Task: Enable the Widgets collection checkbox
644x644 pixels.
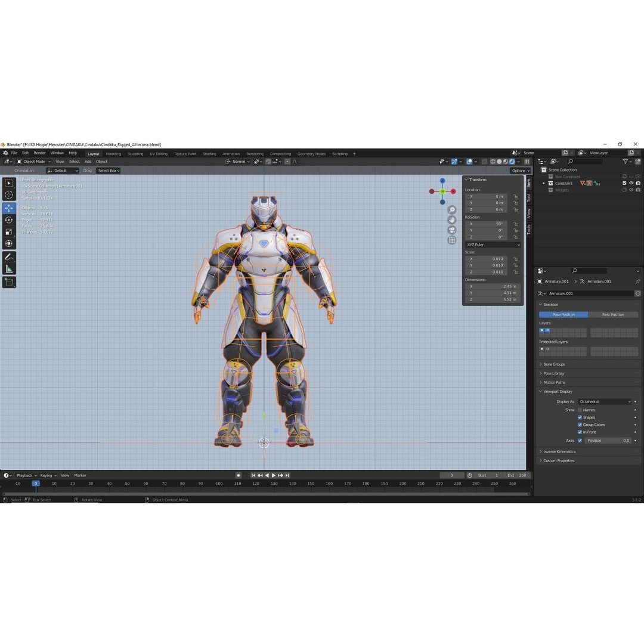Action: click(624, 190)
